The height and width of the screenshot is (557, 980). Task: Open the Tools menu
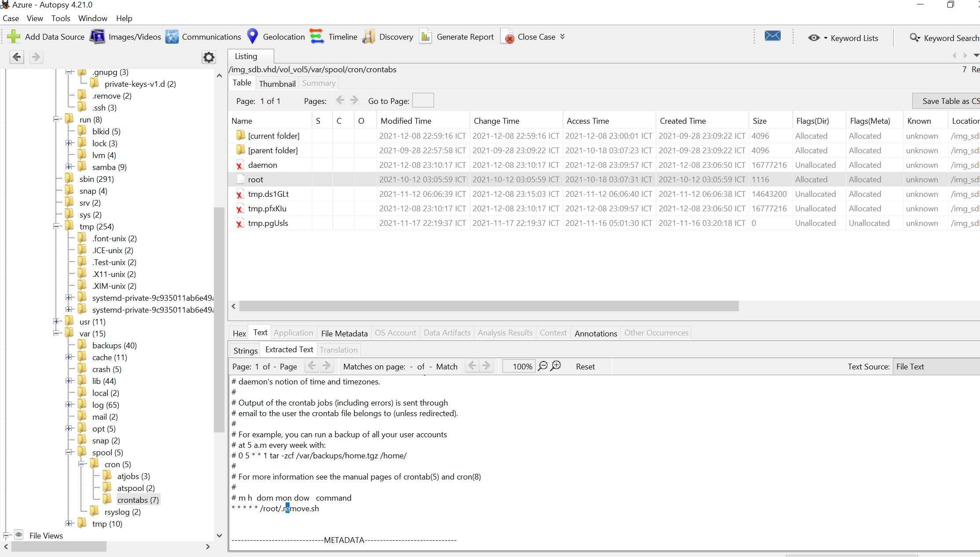tap(60, 18)
